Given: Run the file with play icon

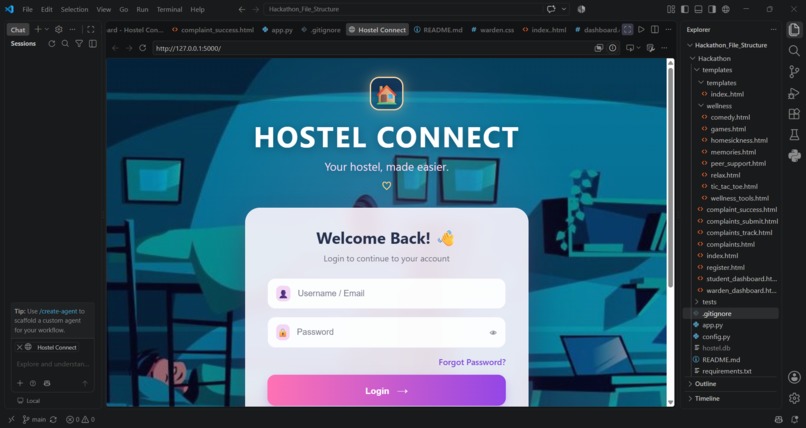Looking at the screenshot, I should [641, 30].
